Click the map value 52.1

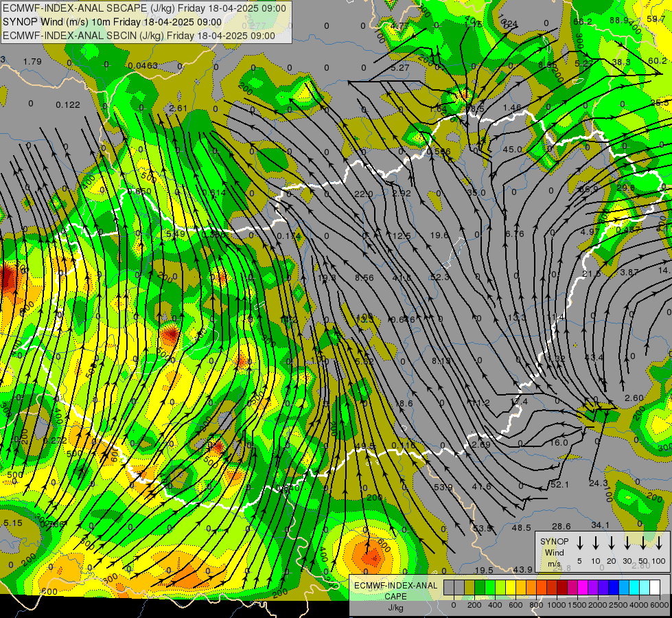tap(559, 484)
